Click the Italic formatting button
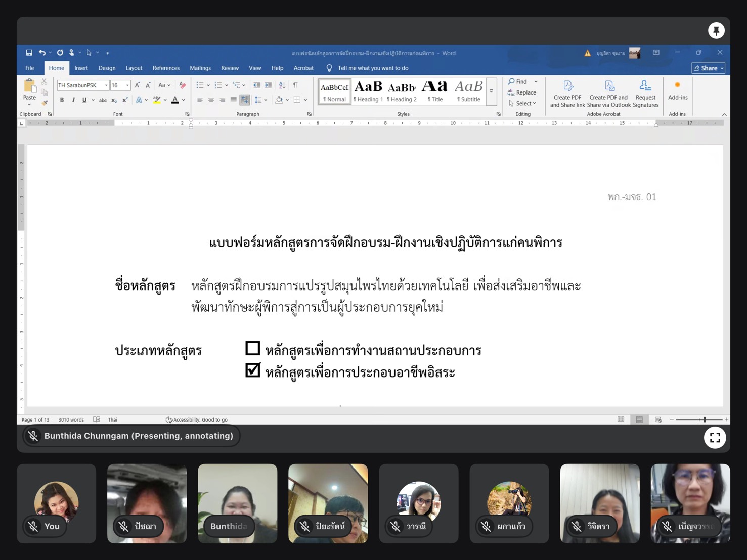The height and width of the screenshot is (560, 747). tap(73, 100)
